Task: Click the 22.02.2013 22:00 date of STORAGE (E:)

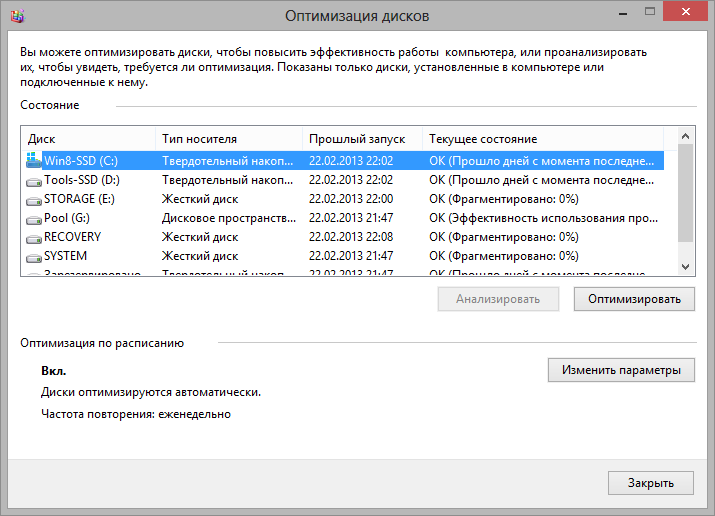Action: [351, 199]
